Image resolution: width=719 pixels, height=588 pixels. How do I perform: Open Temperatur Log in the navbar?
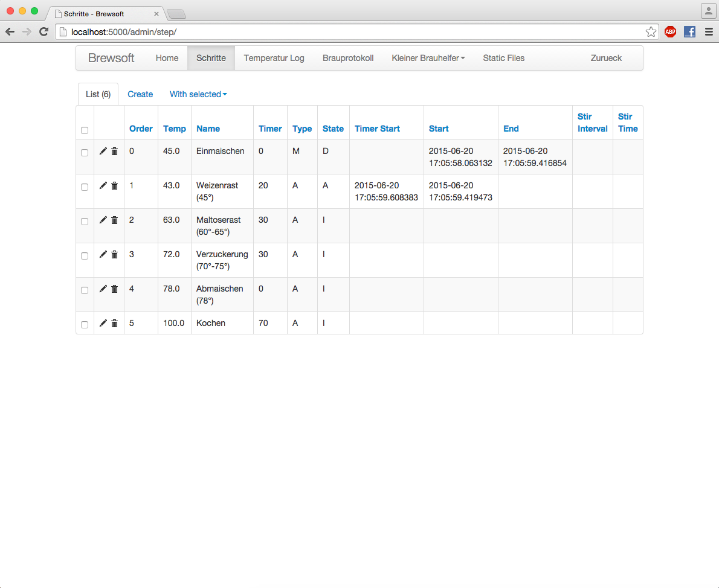pos(274,58)
